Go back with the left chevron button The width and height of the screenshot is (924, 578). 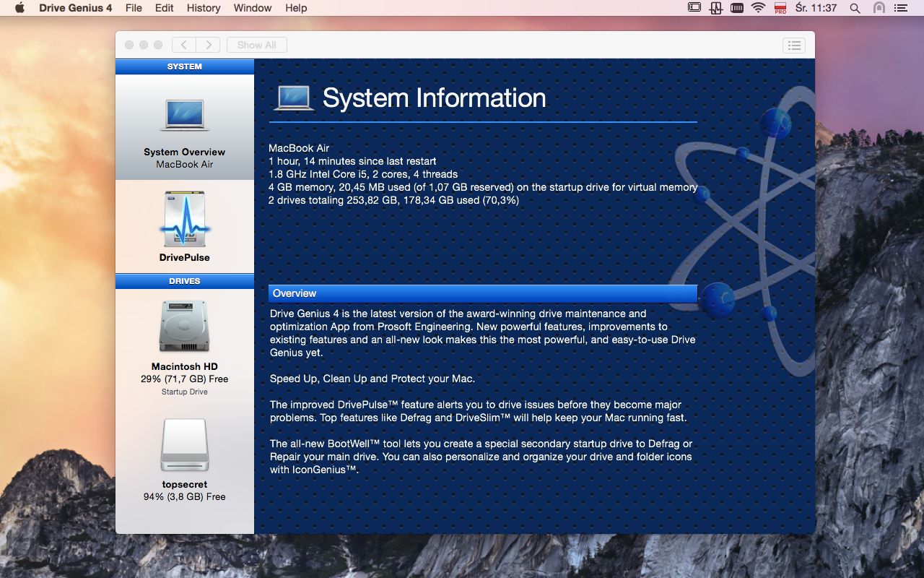184,45
